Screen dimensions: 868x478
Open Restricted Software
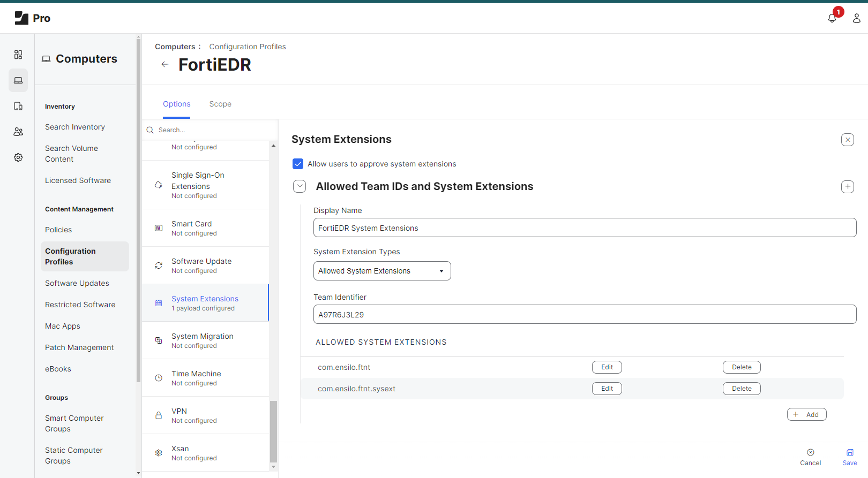80,305
